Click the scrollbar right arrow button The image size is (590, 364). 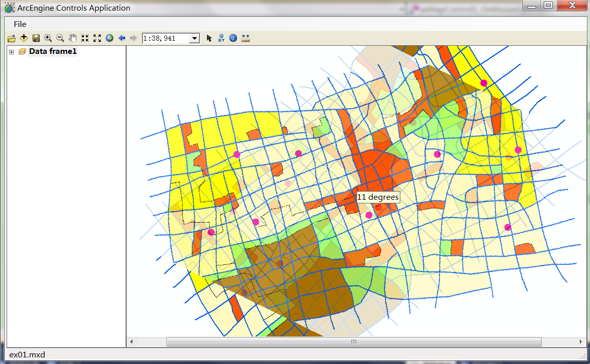pyautogui.click(x=581, y=342)
